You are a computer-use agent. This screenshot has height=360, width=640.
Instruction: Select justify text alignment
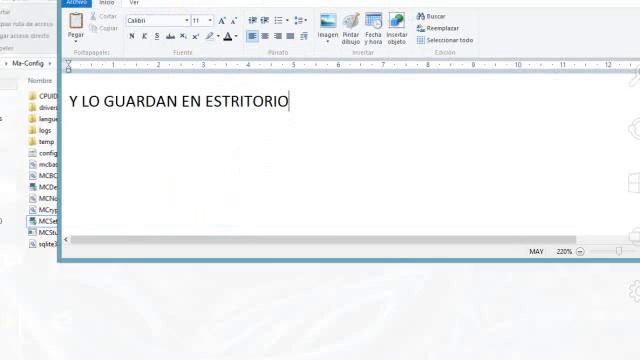[290, 36]
